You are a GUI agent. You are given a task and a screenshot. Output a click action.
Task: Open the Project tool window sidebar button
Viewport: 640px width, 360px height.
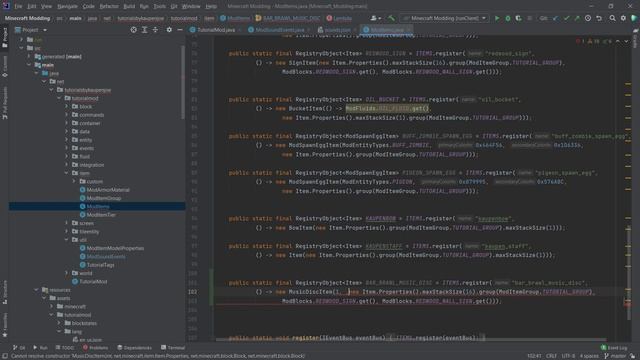(x=4, y=38)
